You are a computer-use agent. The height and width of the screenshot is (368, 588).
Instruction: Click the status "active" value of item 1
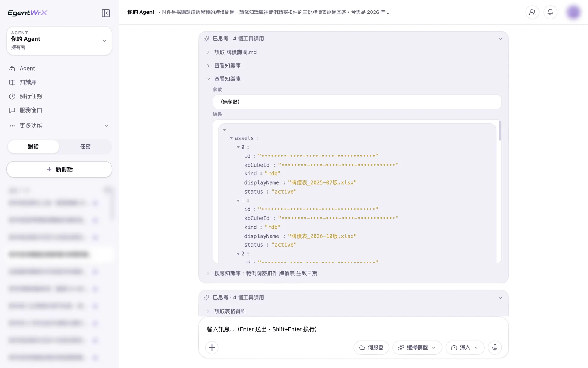(x=284, y=245)
